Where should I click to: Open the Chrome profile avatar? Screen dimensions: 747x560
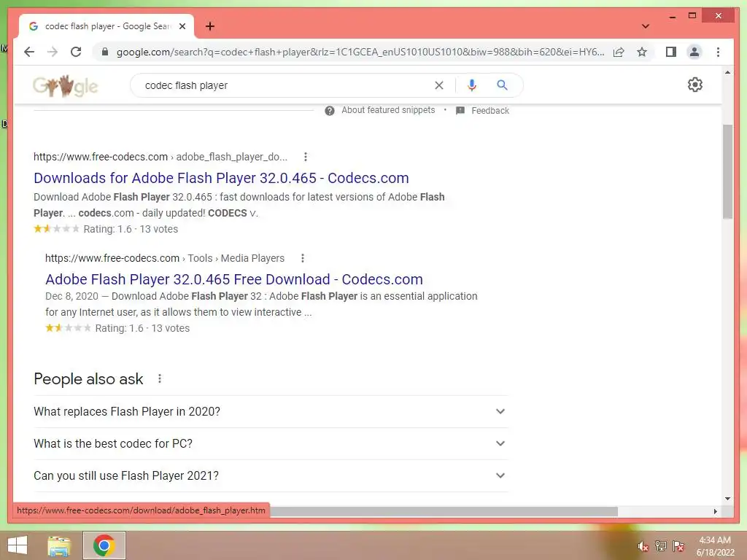coord(694,52)
